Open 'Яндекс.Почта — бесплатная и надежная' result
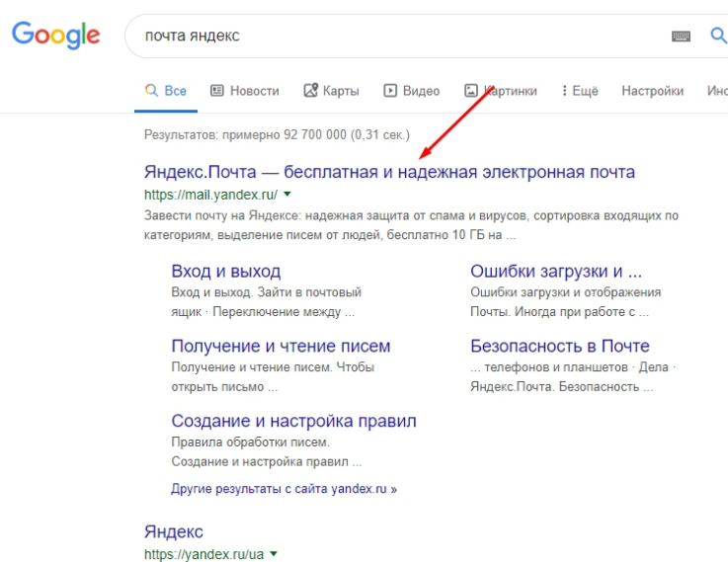 tap(389, 172)
